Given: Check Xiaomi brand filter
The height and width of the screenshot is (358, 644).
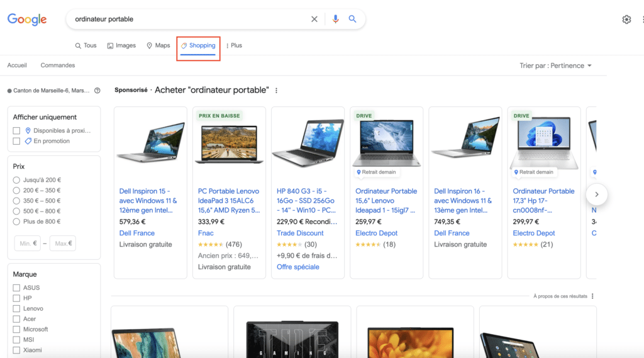Looking at the screenshot, I should (16, 350).
